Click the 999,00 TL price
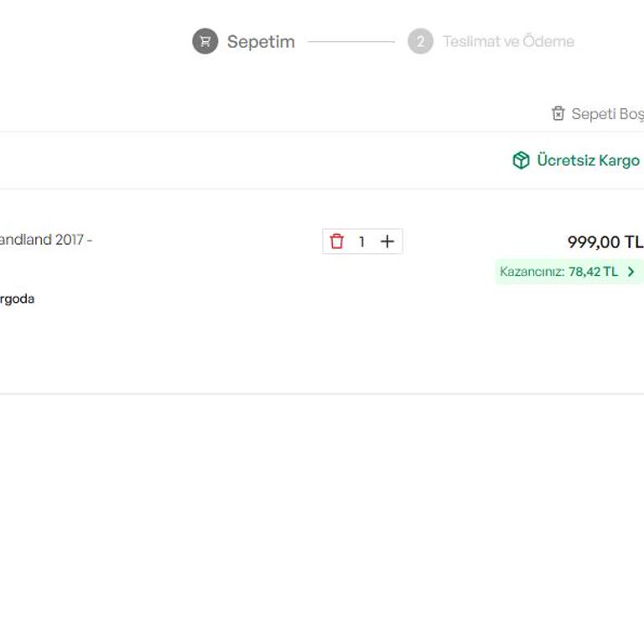 (x=605, y=242)
